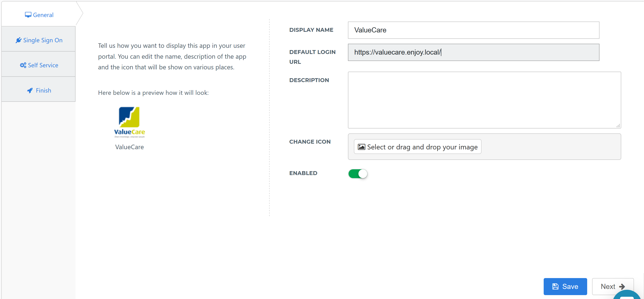Click the DISPLAY NAME label
644x299 pixels.
(x=311, y=30)
